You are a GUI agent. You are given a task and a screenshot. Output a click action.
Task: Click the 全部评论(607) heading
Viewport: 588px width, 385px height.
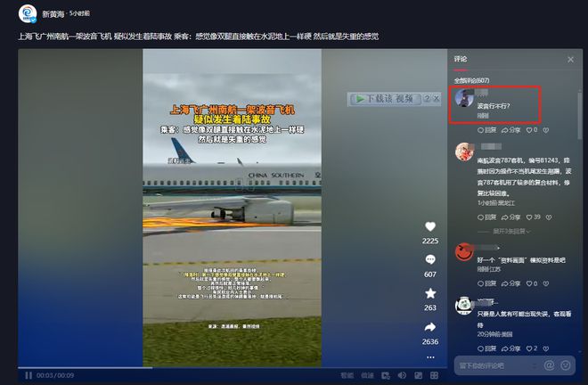[472, 80]
